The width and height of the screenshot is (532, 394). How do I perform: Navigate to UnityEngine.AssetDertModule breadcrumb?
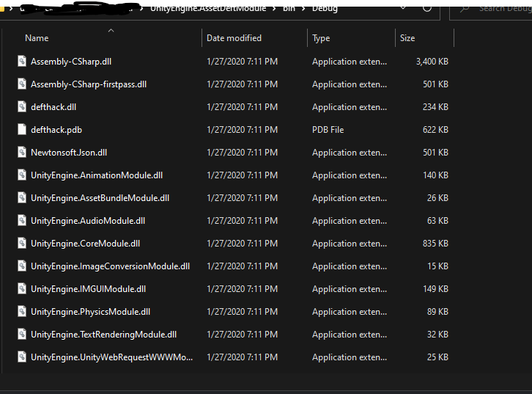[x=208, y=9]
